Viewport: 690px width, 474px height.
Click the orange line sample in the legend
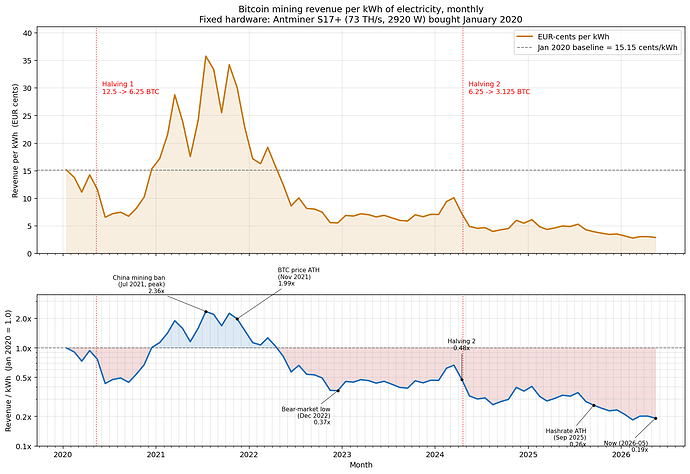[525, 37]
